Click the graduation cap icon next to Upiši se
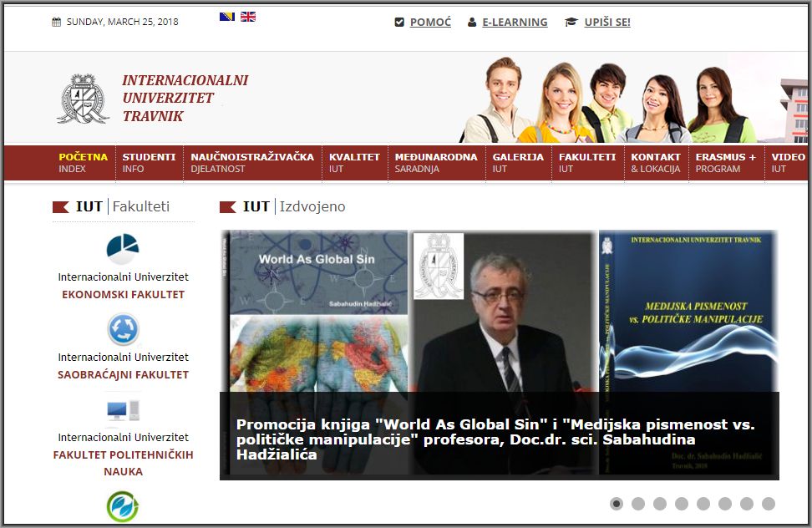The image size is (812, 528). 571,23
